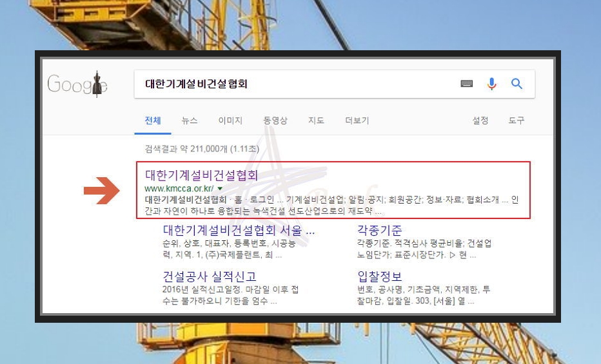
Task: Open 도구 search tools
Action: tap(516, 120)
